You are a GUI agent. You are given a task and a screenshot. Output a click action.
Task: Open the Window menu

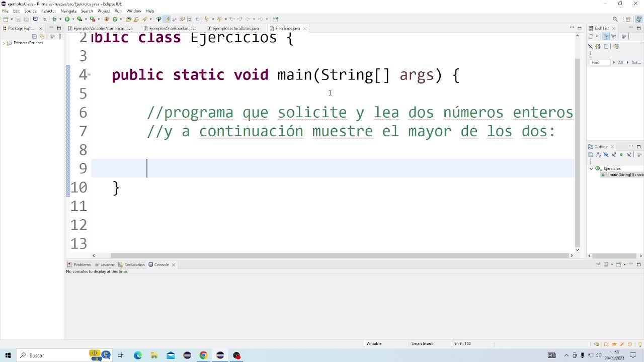133,11
